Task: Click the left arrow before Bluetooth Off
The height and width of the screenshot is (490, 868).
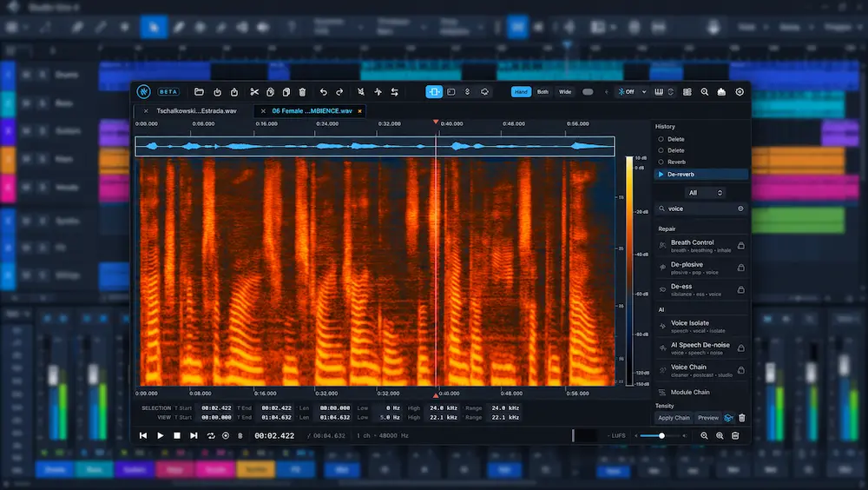Action: (x=606, y=92)
